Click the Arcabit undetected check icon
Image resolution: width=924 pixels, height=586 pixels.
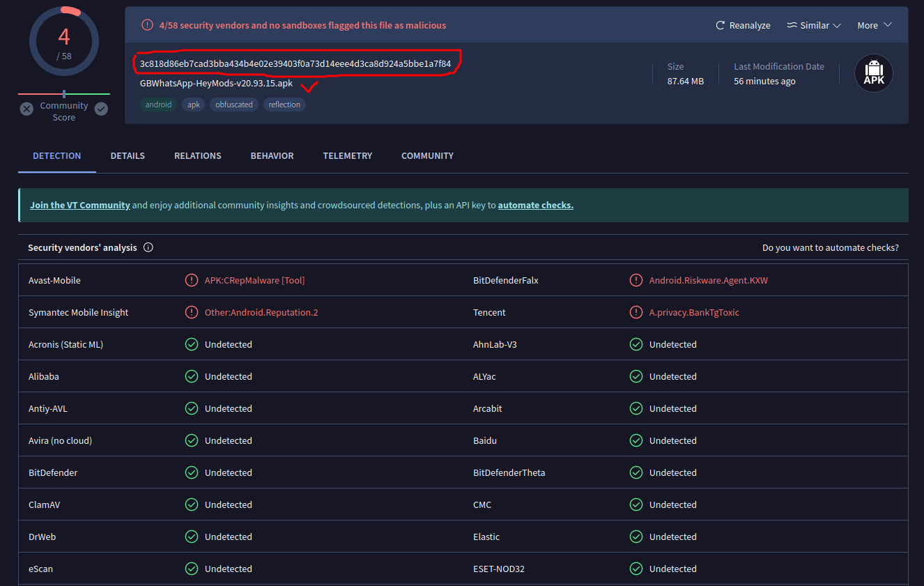tap(636, 408)
